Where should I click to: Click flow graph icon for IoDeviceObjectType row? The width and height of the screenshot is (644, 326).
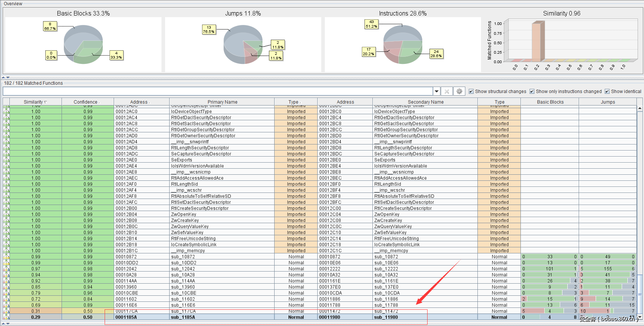[x=6, y=112]
